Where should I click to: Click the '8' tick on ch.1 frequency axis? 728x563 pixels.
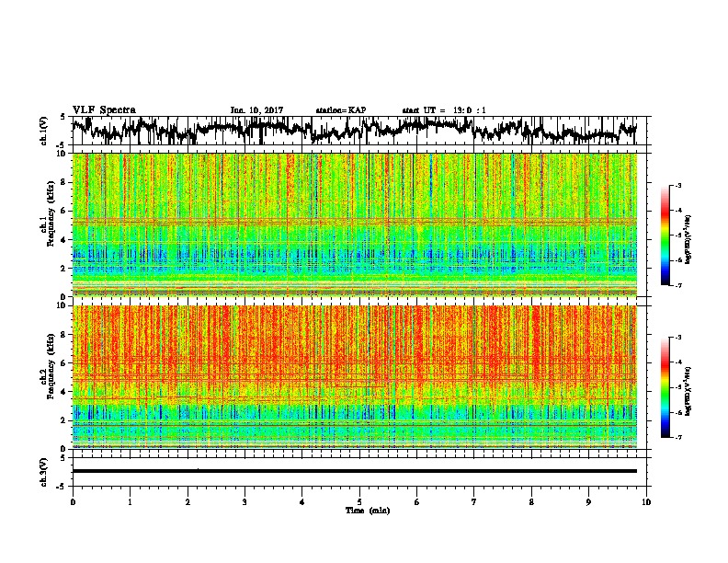point(64,182)
